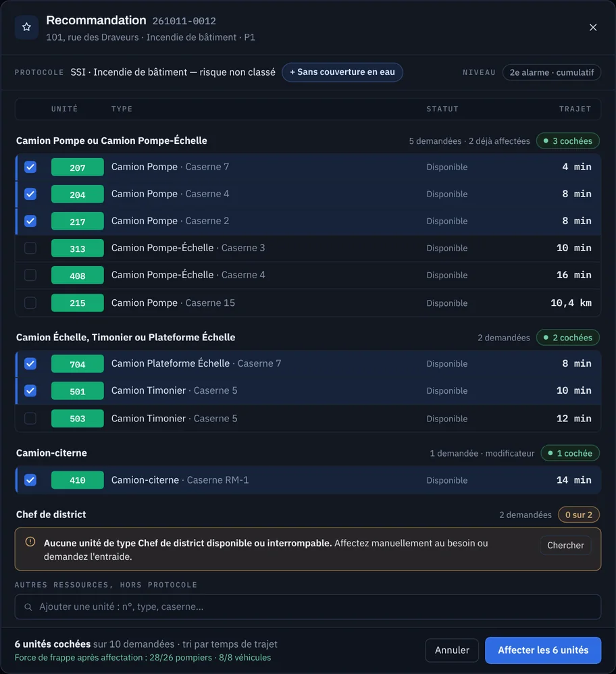Open the '2e alarme · cumulatif' level selector

click(x=552, y=72)
